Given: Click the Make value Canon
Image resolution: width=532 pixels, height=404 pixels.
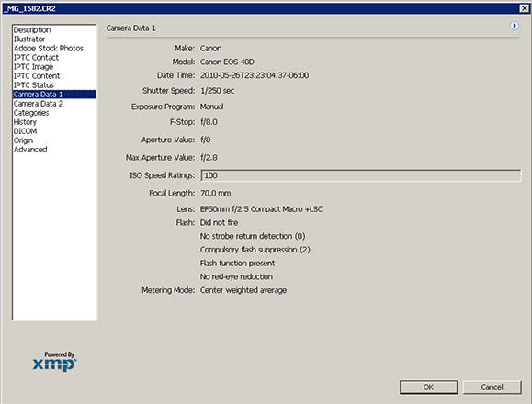Looking at the screenshot, I should 210,48.
